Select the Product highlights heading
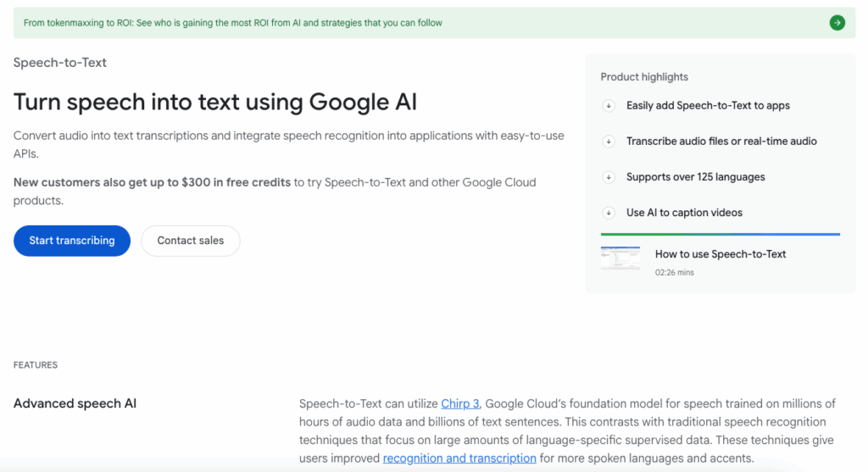868x472 pixels. [x=644, y=77]
